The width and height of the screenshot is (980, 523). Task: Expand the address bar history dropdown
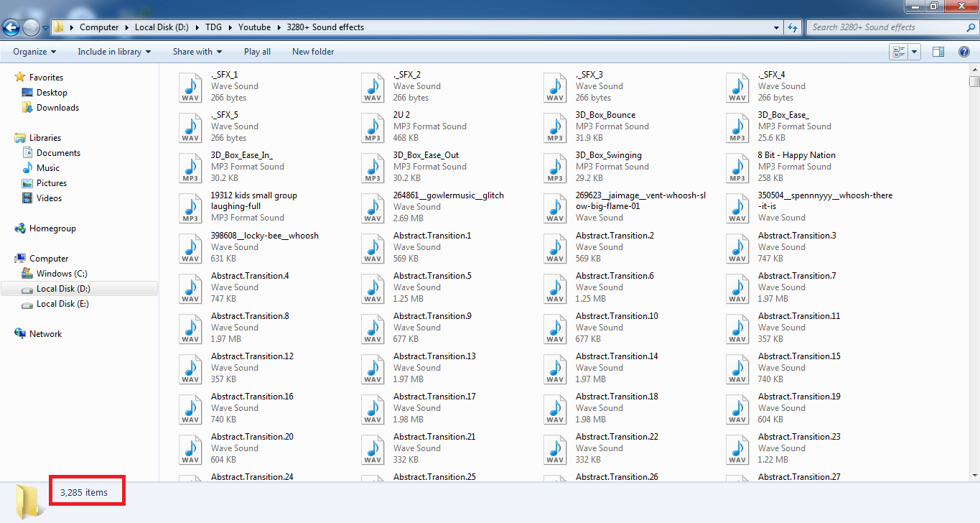coord(777,27)
